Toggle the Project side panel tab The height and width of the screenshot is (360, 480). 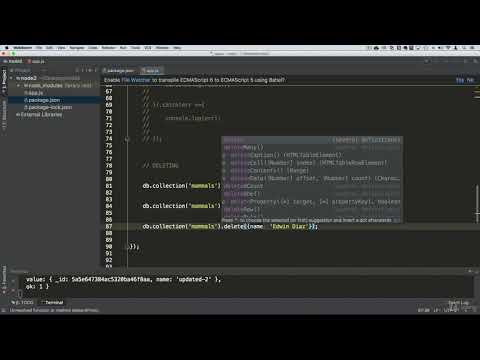(4, 81)
